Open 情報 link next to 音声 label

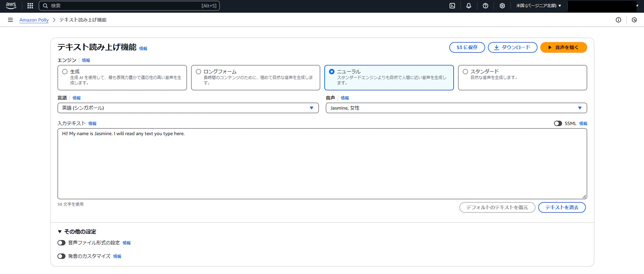point(345,98)
